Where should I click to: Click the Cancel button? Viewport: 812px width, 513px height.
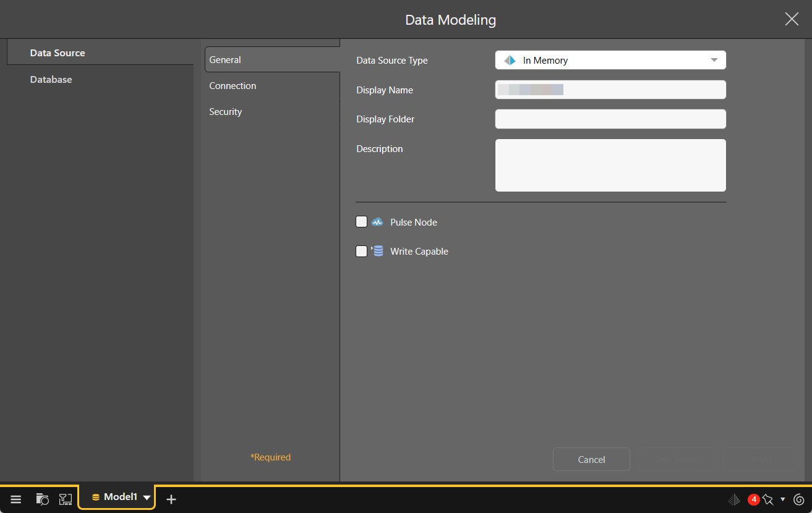point(591,459)
